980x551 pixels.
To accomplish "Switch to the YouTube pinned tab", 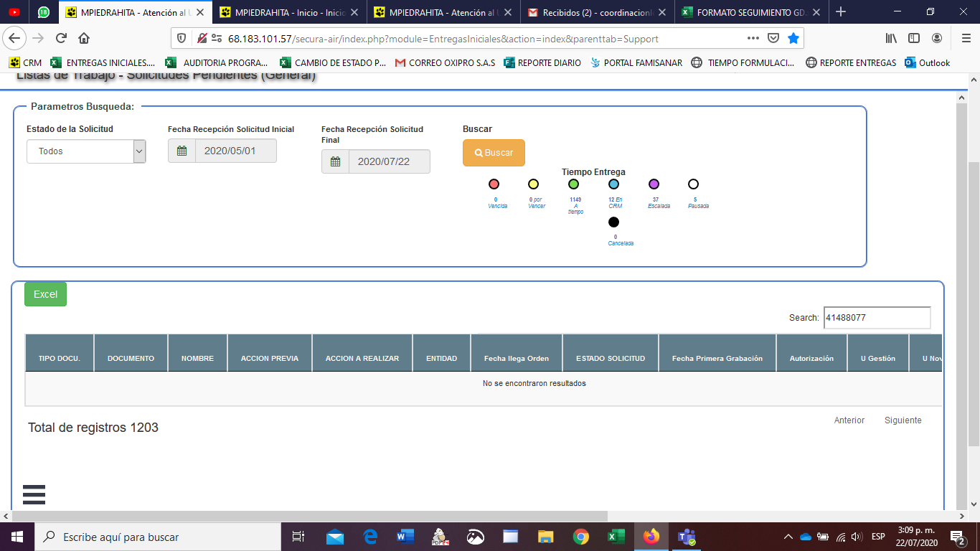I will click(x=14, y=11).
